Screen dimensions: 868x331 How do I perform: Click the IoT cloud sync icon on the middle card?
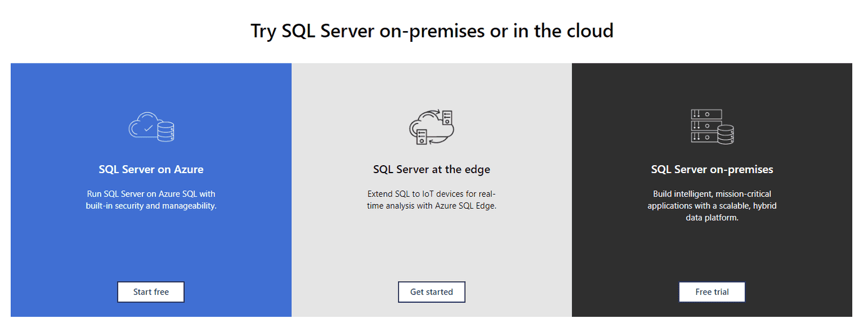click(x=431, y=126)
